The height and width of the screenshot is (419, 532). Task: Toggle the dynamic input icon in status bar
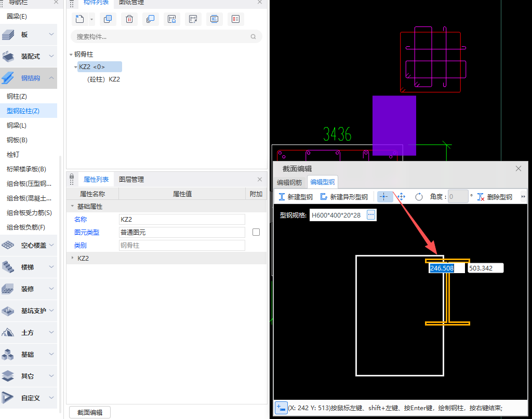click(x=281, y=408)
